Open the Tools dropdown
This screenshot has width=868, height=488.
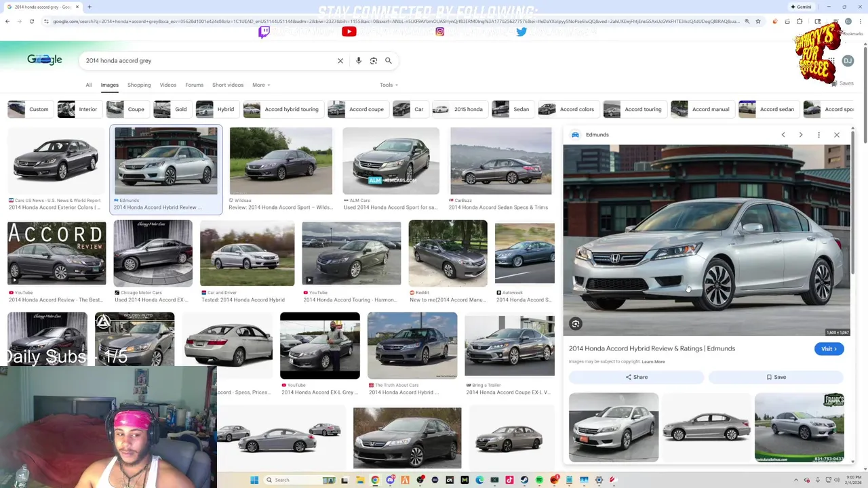pos(389,85)
